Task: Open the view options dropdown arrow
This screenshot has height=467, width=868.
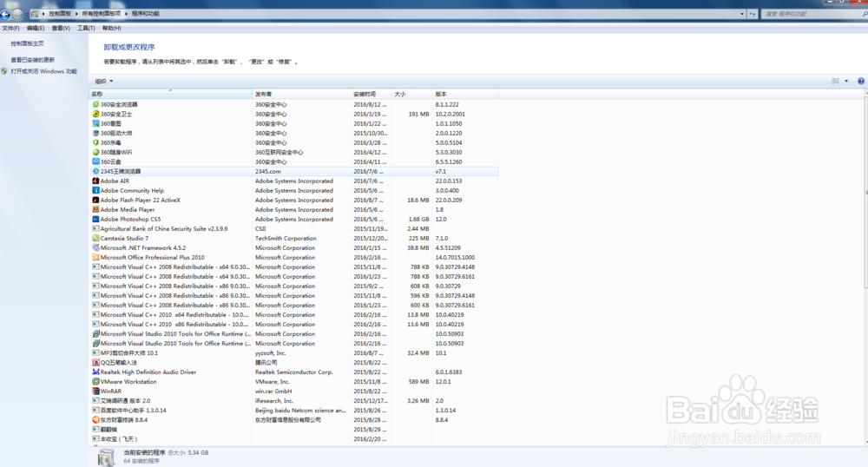Action: pyautogui.click(x=846, y=81)
